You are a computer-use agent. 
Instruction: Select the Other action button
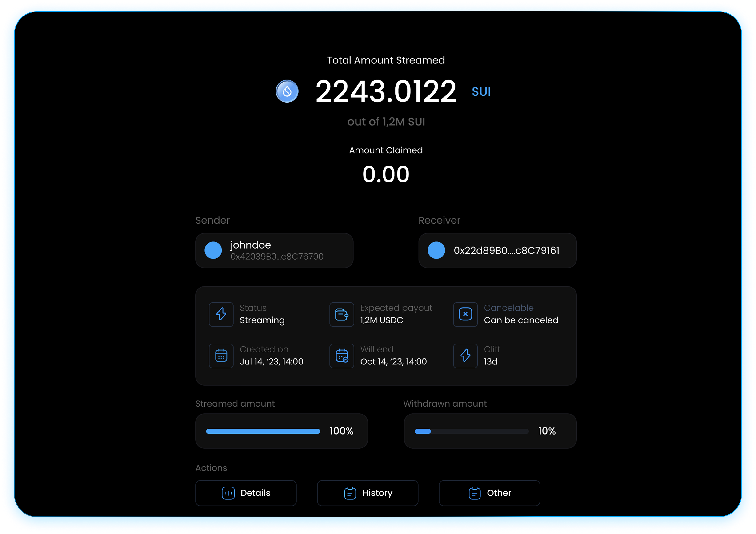tap(490, 493)
